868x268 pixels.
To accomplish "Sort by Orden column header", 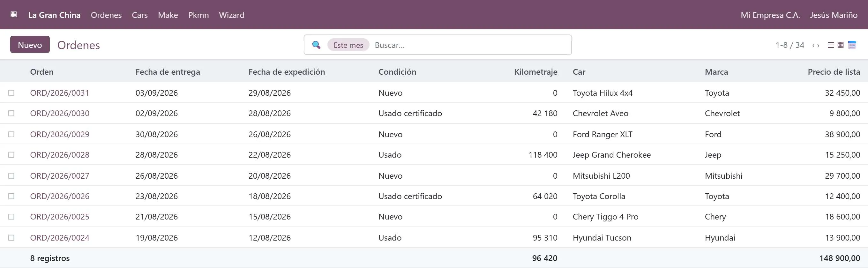I will (42, 72).
